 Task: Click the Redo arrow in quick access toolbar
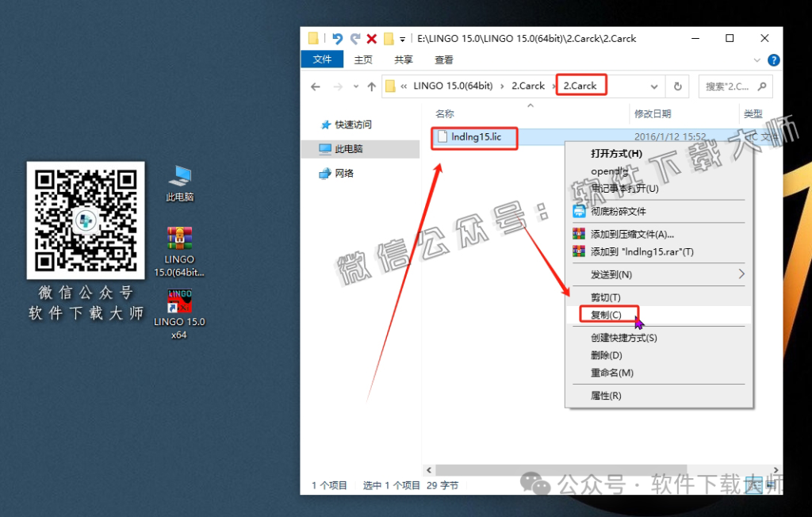tap(355, 38)
